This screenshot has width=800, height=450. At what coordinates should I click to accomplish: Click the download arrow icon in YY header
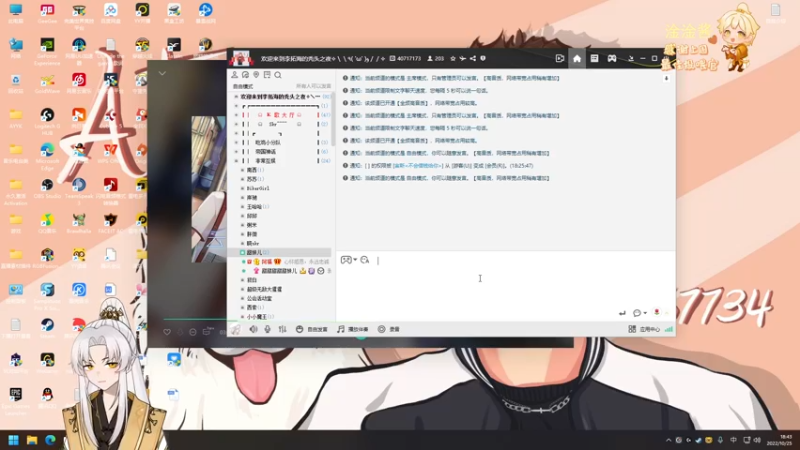point(631,59)
